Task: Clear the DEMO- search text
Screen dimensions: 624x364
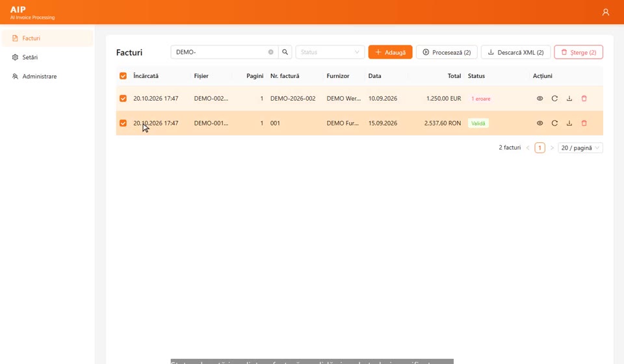Action: 270,52
